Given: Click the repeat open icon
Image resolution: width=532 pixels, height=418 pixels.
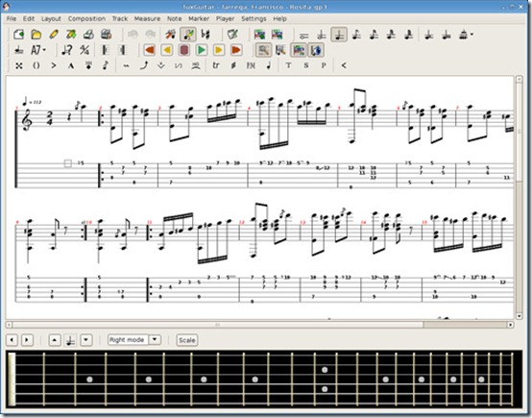Looking at the screenshot, I should tap(106, 50).
